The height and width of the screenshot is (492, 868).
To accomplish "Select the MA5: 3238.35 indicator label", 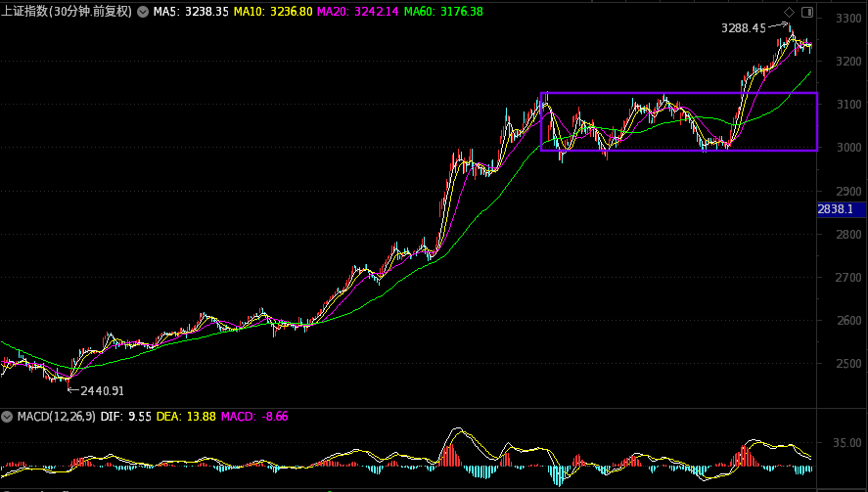I will coord(191,12).
